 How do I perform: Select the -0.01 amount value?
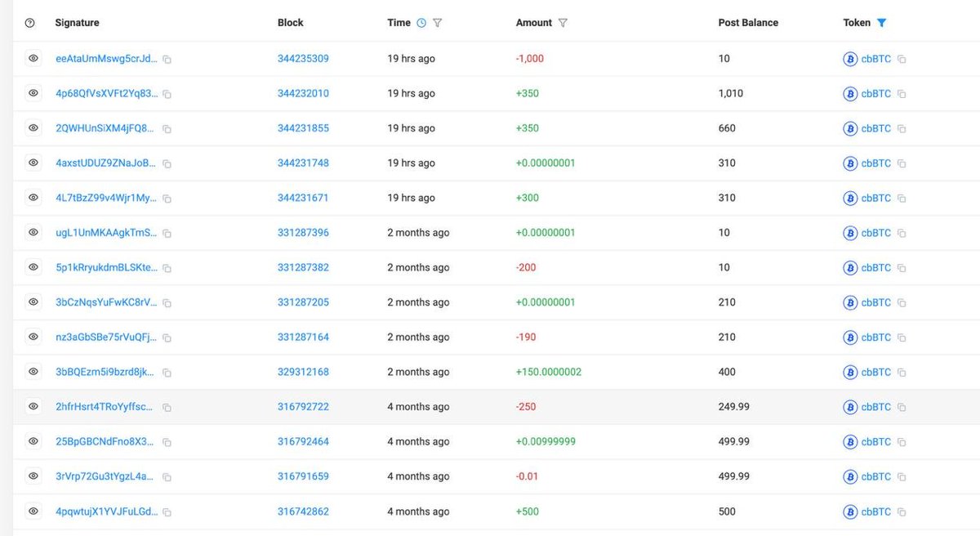(527, 476)
